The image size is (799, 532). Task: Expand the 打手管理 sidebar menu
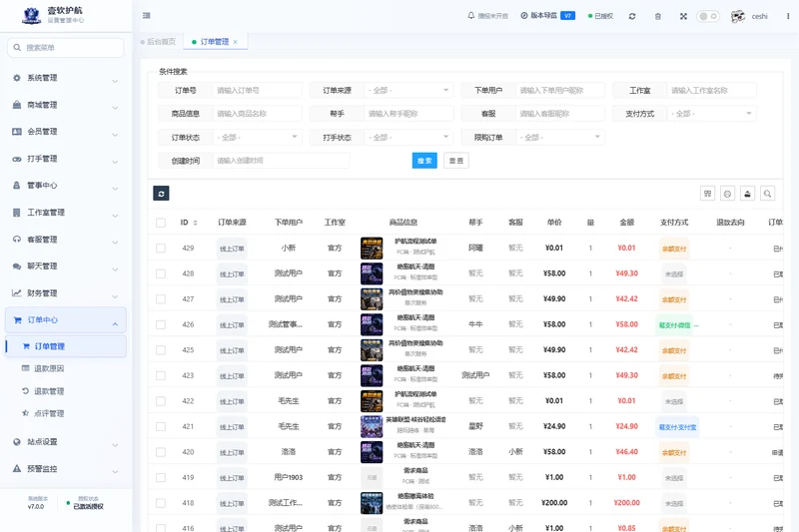(66, 159)
